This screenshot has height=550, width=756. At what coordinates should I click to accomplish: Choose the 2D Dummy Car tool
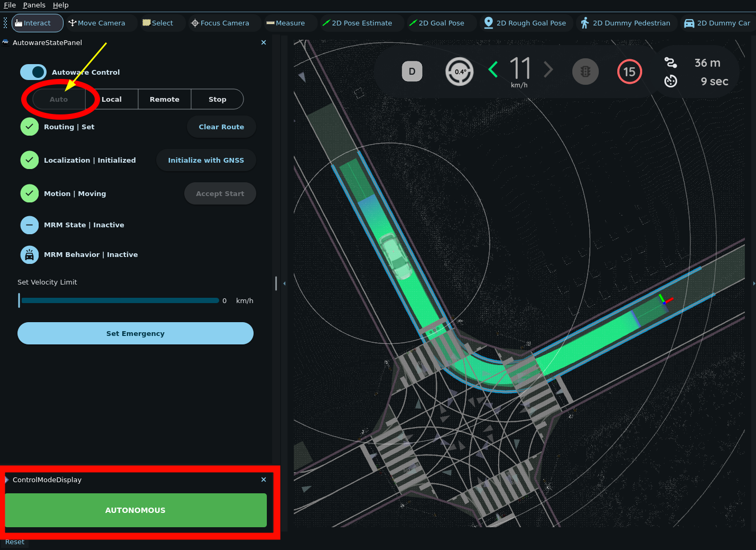coord(717,23)
